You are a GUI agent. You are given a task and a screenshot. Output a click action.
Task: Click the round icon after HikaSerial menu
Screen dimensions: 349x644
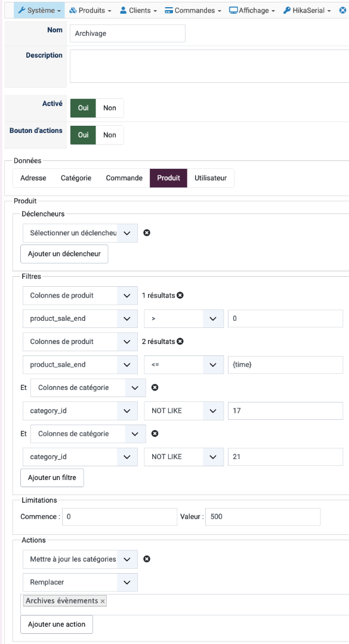point(342,10)
